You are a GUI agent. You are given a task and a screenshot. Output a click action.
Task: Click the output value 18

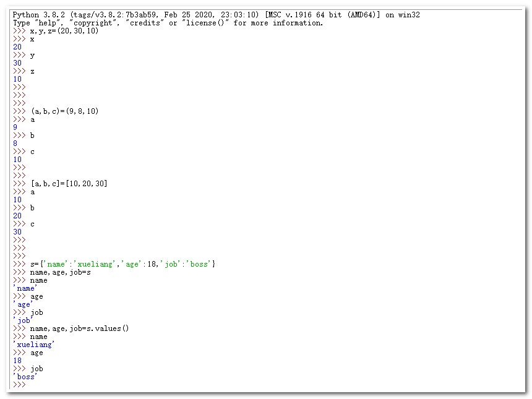coord(17,361)
